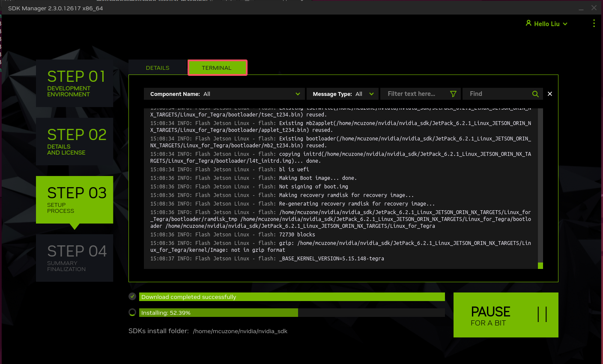This screenshot has width=603, height=364.
Task: Select the TERMINAL tab
Action: pyautogui.click(x=218, y=68)
